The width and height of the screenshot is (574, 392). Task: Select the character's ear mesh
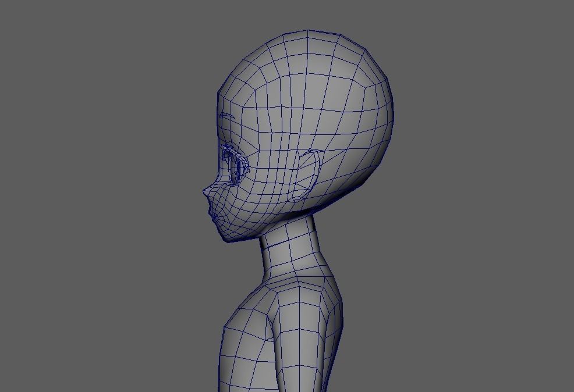[307, 176]
